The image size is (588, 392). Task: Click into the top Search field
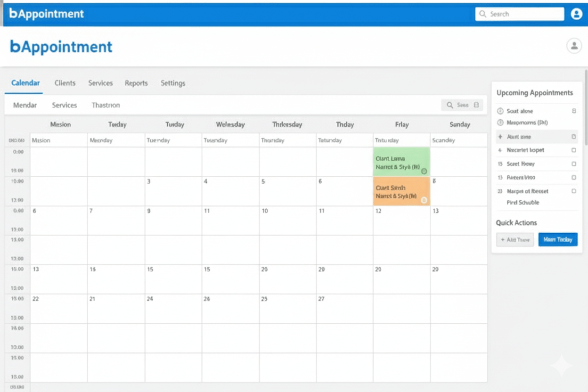[x=524, y=14]
